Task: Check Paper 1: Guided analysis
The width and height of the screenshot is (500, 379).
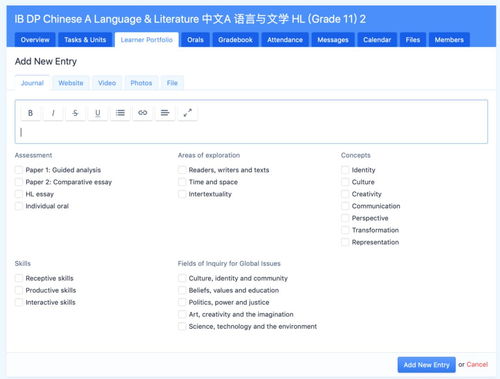Action: click(19, 170)
